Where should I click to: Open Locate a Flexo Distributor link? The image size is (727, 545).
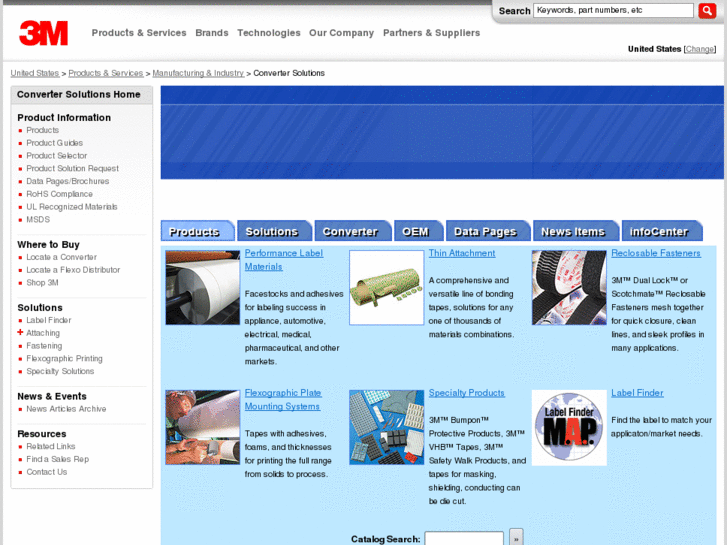click(x=73, y=270)
